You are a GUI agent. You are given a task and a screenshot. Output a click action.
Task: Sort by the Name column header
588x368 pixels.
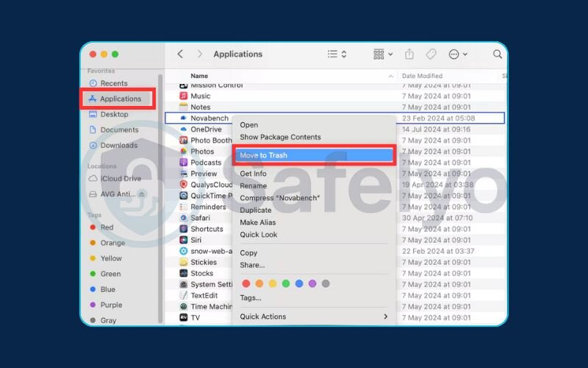click(199, 76)
